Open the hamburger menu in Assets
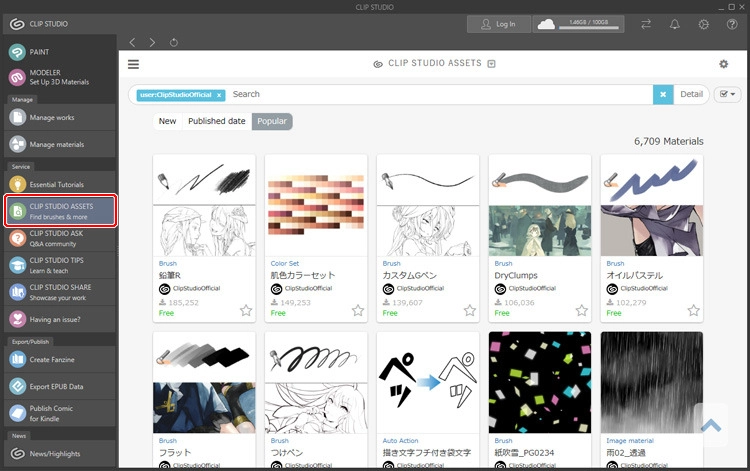 (133, 64)
